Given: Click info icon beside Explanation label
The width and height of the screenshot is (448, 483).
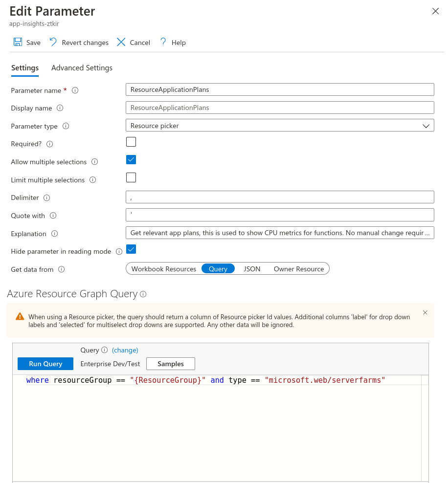Looking at the screenshot, I should point(55,234).
